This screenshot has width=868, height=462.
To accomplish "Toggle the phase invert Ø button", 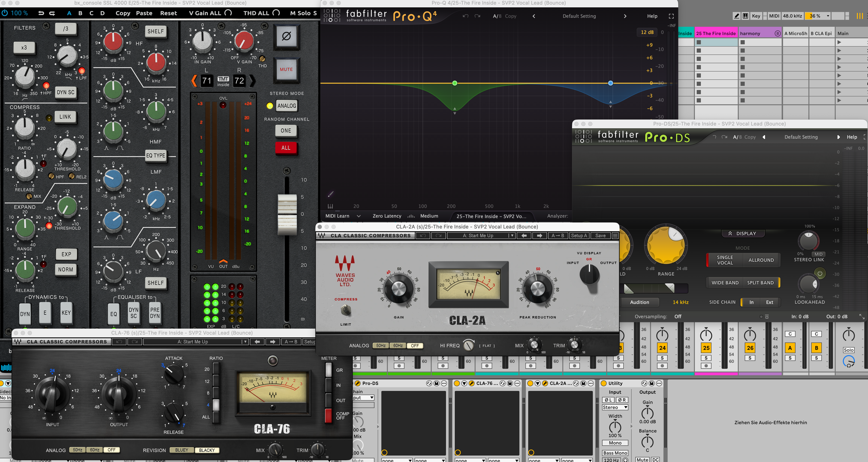I will tap(286, 36).
